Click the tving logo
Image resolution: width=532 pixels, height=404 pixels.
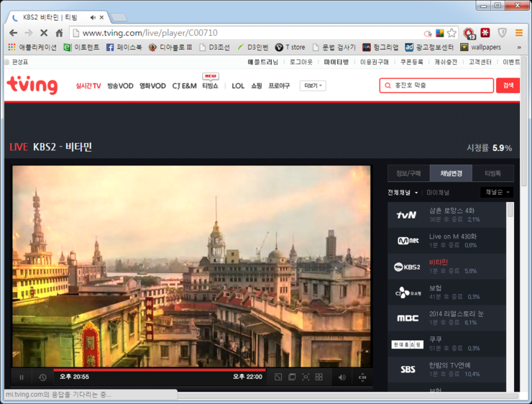32,86
